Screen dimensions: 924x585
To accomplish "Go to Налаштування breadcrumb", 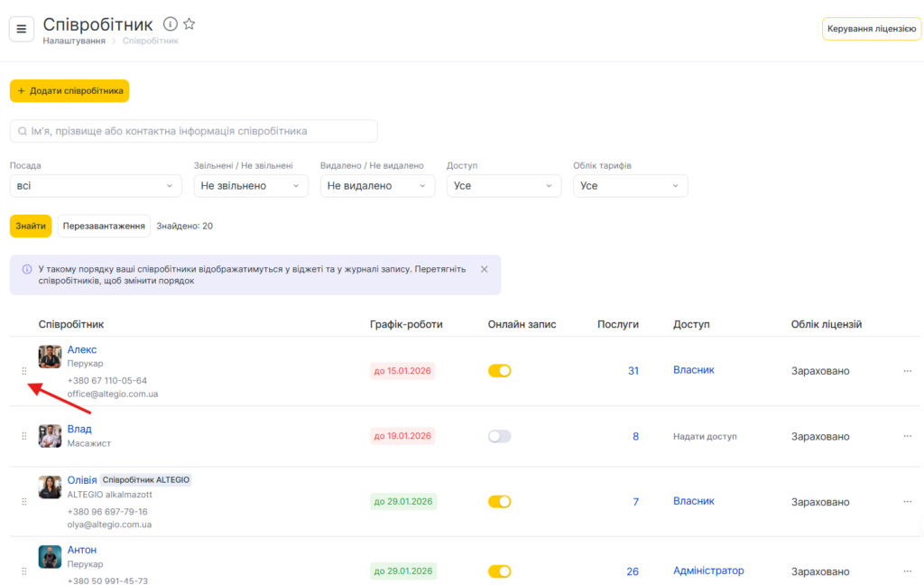I will pos(73,41).
